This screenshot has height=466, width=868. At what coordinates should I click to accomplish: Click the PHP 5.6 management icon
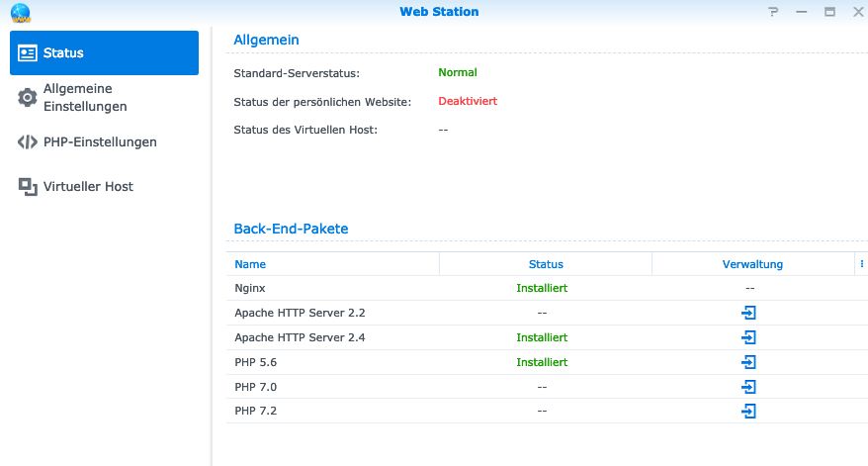point(748,362)
